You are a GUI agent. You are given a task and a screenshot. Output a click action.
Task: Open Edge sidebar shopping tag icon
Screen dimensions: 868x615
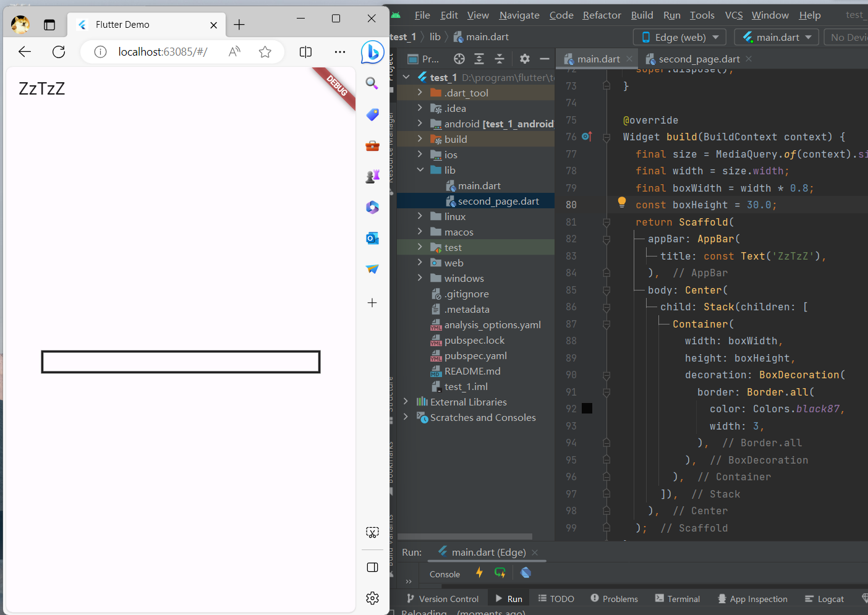(x=372, y=114)
